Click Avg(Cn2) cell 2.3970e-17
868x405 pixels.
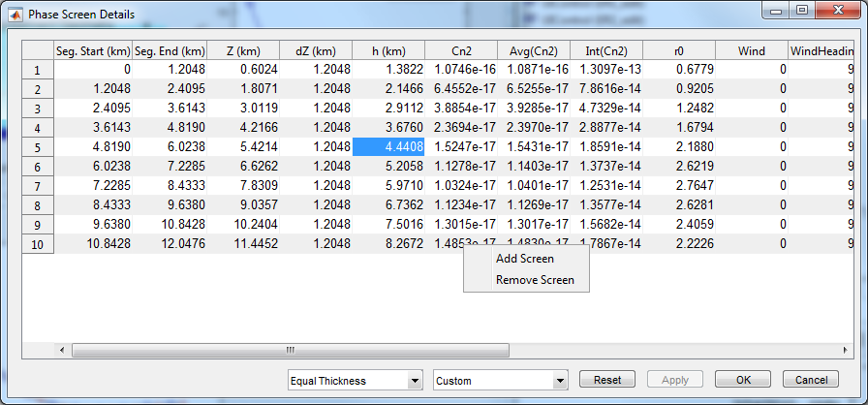pyautogui.click(x=534, y=127)
